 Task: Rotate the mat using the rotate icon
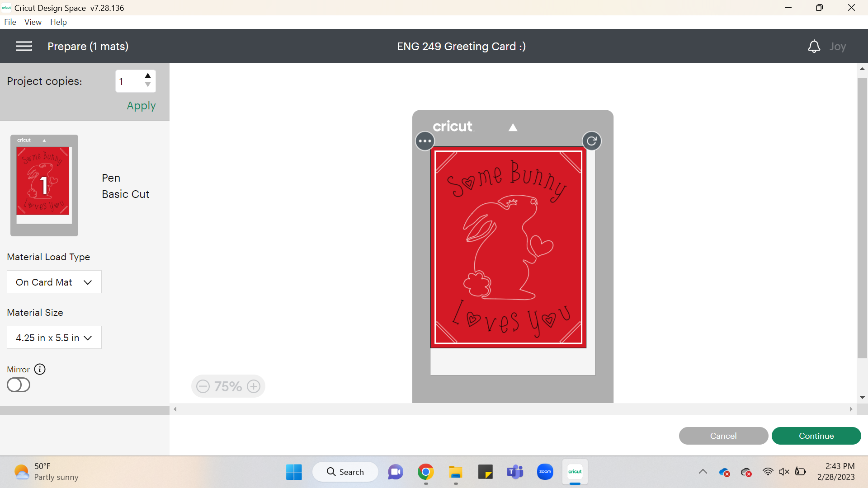[x=592, y=141]
